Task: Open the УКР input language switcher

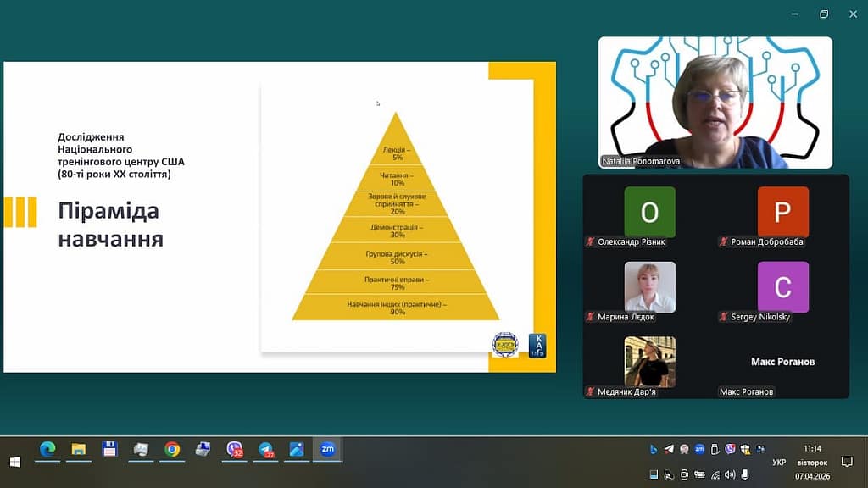Action: pyautogui.click(x=778, y=463)
